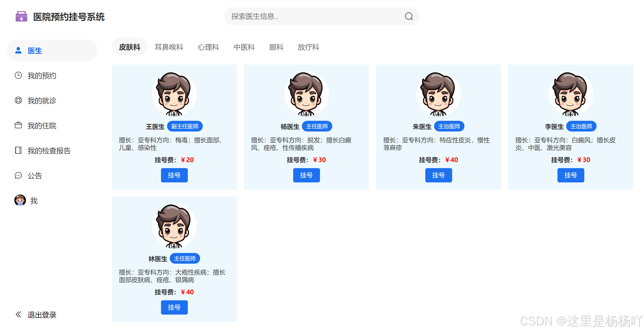Viewport: 644px width, 332px height.
Task: Switch to the 耳鼻喉科 tab
Action: click(x=169, y=47)
